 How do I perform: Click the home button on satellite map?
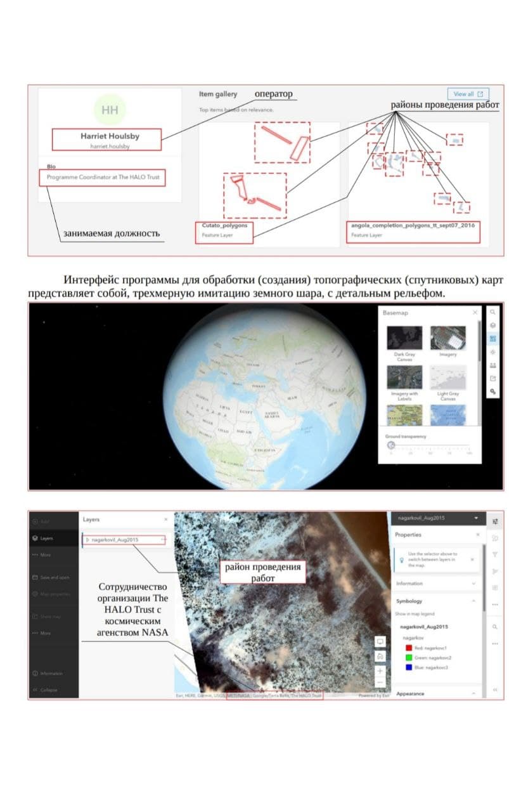click(x=380, y=656)
